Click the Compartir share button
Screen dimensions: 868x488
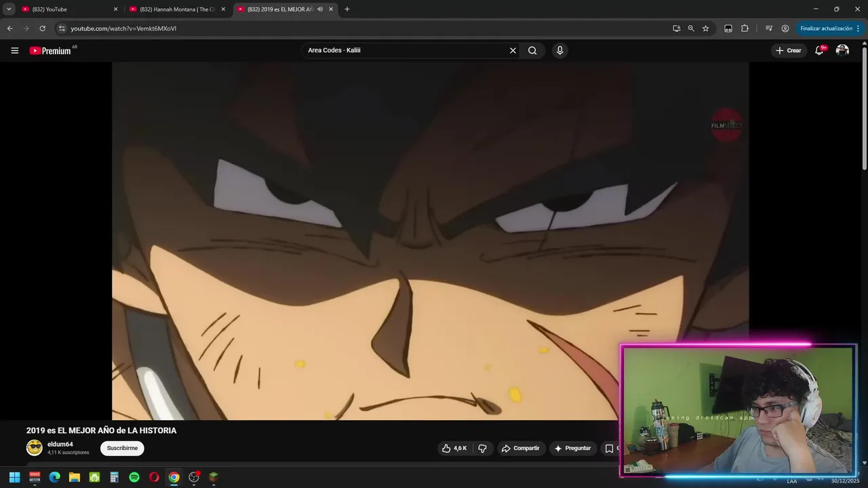pyautogui.click(x=520, y=448)
